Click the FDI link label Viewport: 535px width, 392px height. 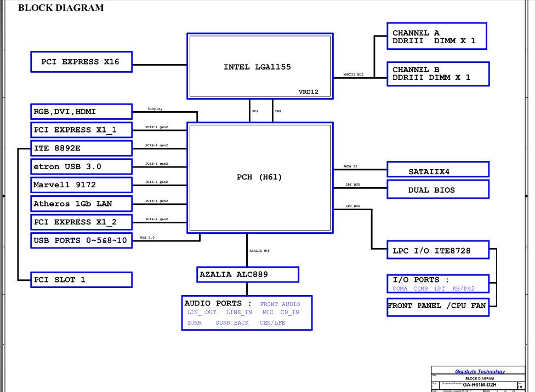pyautogui.click(x=255, y=111)
